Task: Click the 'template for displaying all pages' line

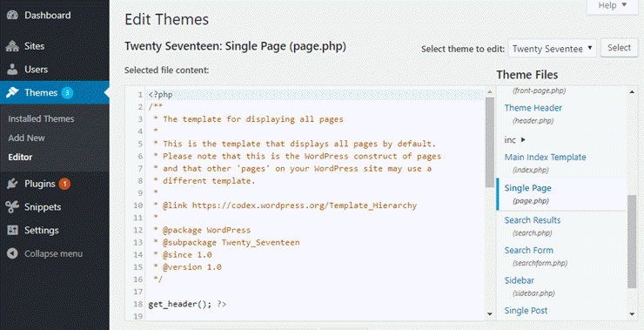Action: tap(248, 119)
